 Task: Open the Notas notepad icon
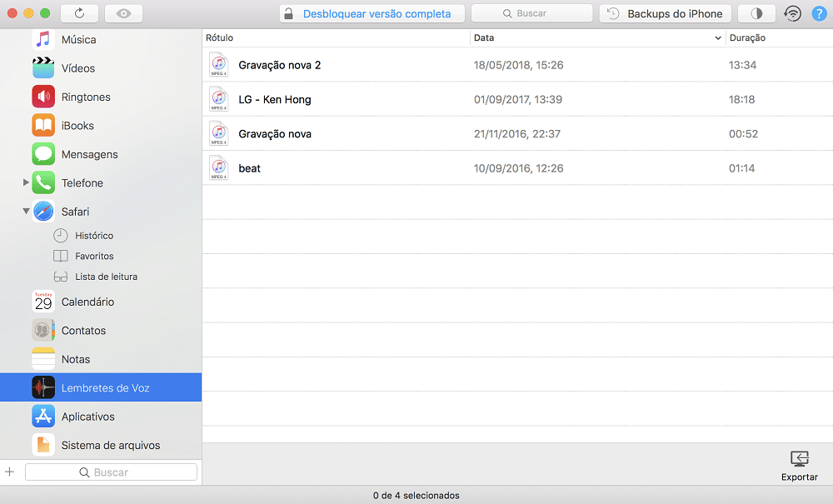click(x=43, y=359)
